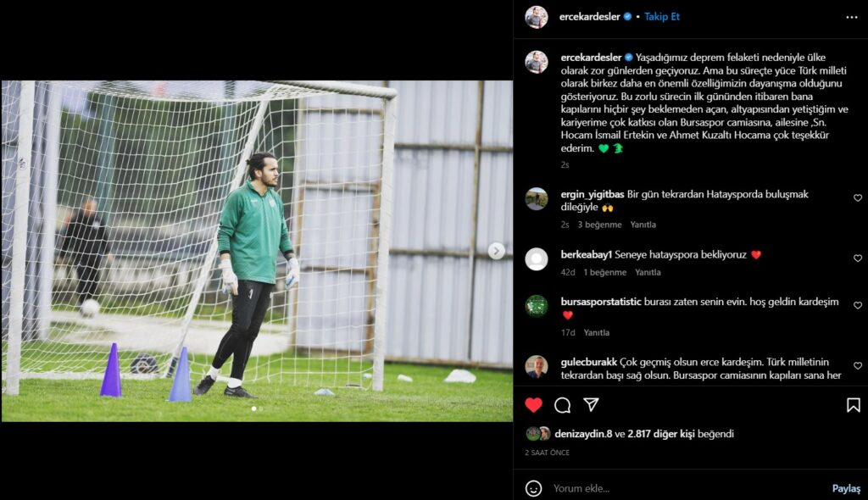The width and height of the screenshot is (868, 500).
Task: Reply to ergin_yigitbas with Yanıtla
Action: 643,225
